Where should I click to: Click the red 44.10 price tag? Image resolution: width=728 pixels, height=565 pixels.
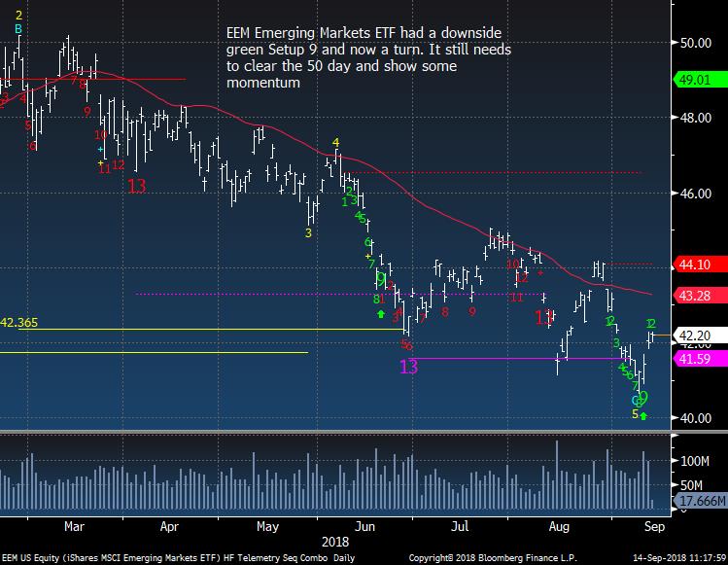click(699, 265)
